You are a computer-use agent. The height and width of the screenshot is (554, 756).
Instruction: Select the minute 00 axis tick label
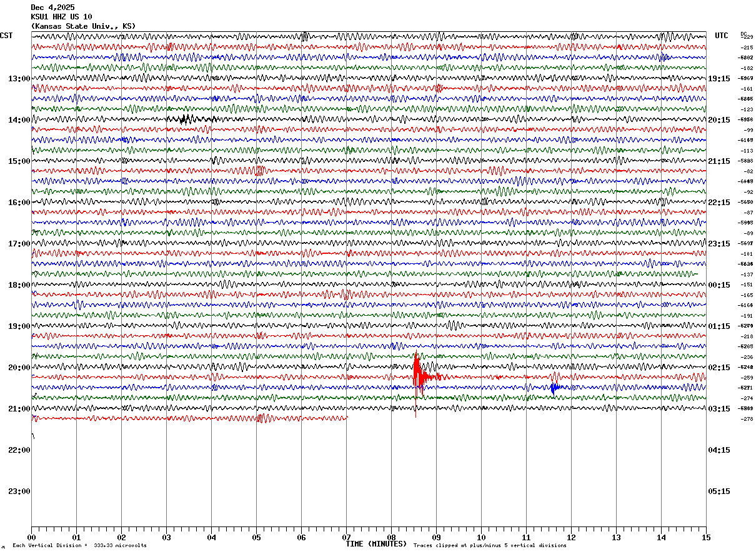31,537
